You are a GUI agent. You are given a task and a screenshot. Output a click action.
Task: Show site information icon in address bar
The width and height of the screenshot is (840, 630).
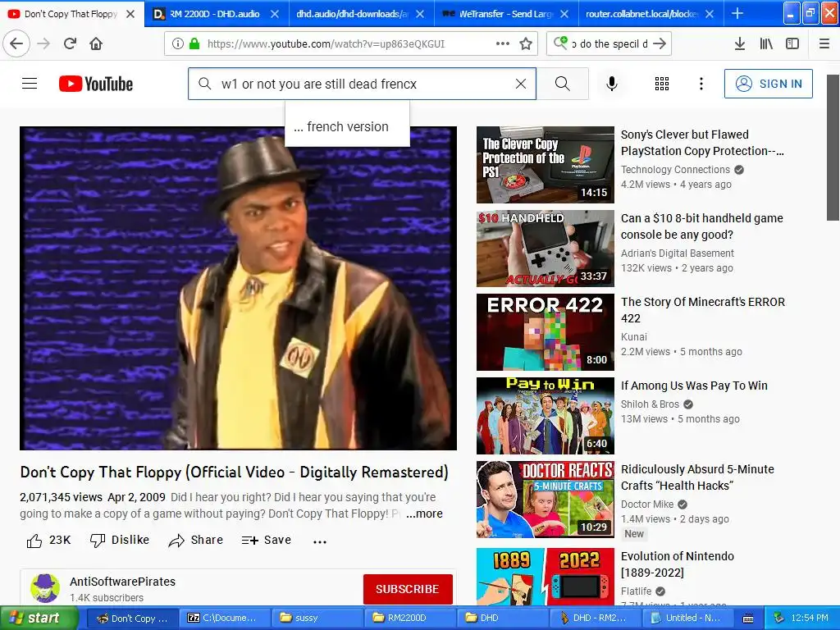177,44
